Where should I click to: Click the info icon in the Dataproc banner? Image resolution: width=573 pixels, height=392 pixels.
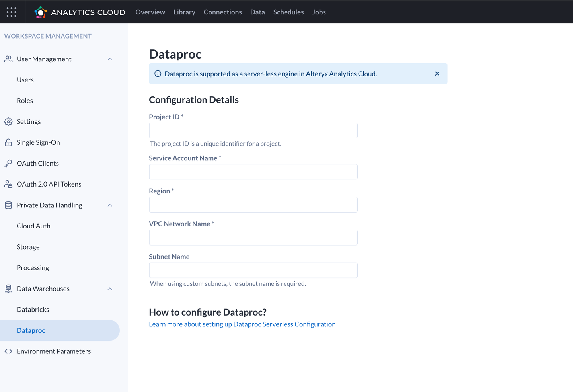158,74
